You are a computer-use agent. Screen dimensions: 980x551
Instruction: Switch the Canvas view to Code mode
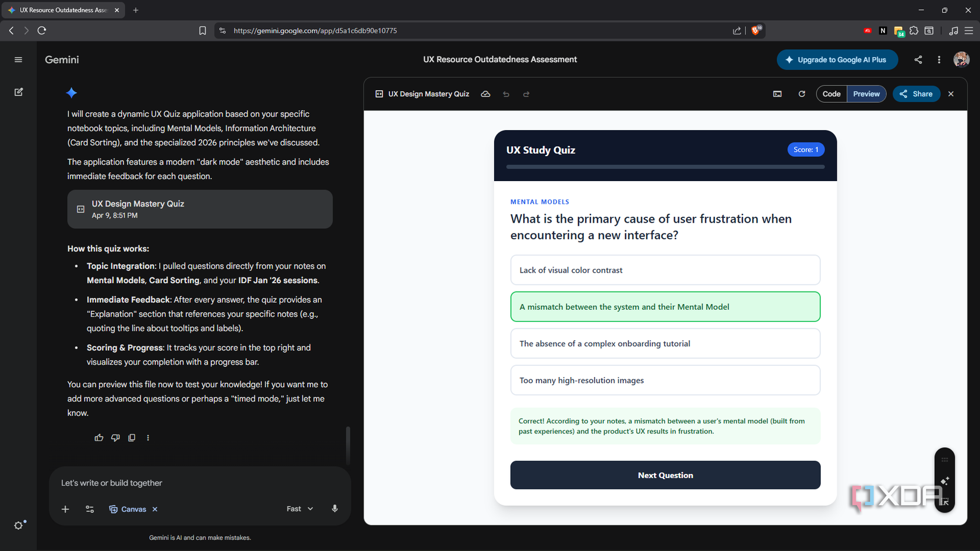click(831, 94)
